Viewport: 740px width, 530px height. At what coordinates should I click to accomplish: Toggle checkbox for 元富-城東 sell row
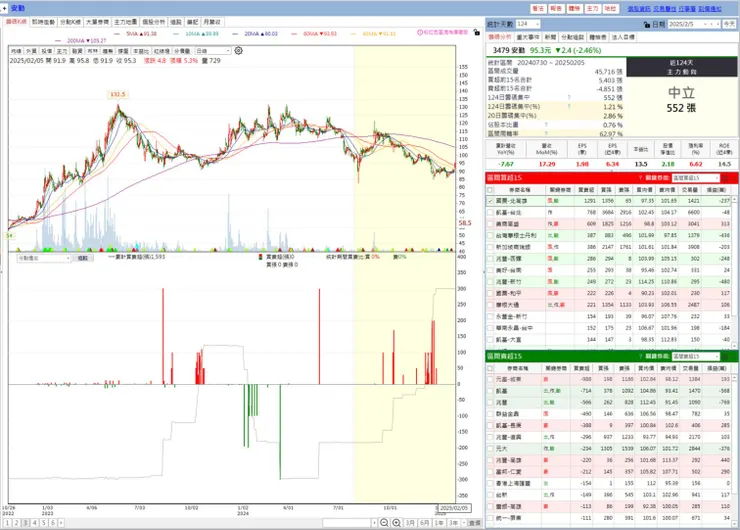(x=490, y=379)
